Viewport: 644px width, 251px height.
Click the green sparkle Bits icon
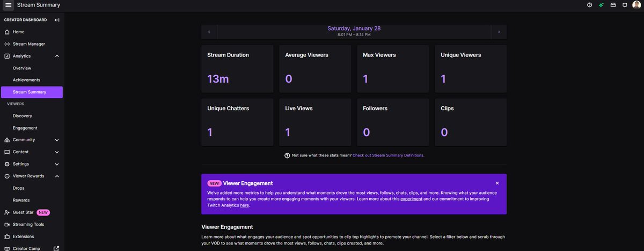(602, 5)
